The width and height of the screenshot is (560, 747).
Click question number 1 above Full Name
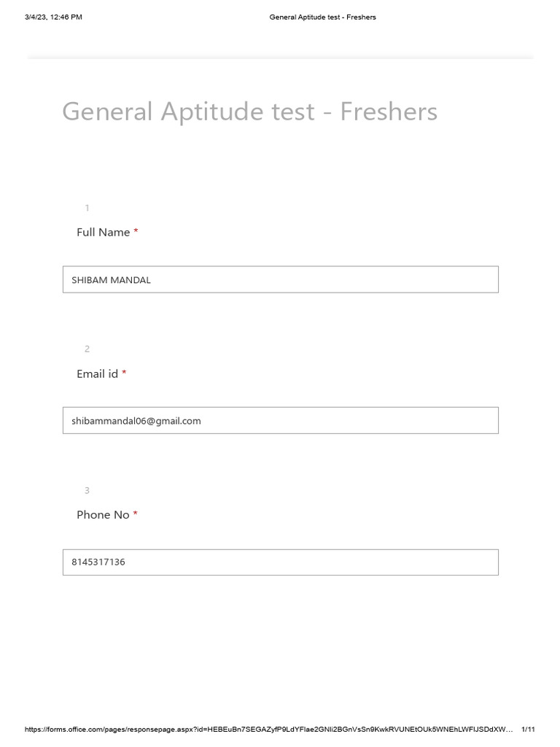87,208
